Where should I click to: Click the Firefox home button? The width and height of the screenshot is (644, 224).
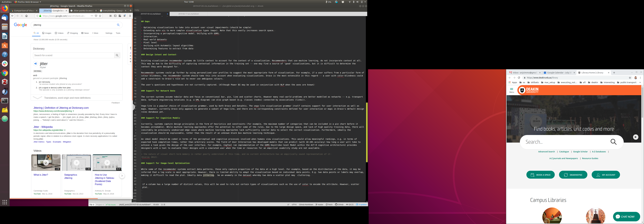pos(26,16)
